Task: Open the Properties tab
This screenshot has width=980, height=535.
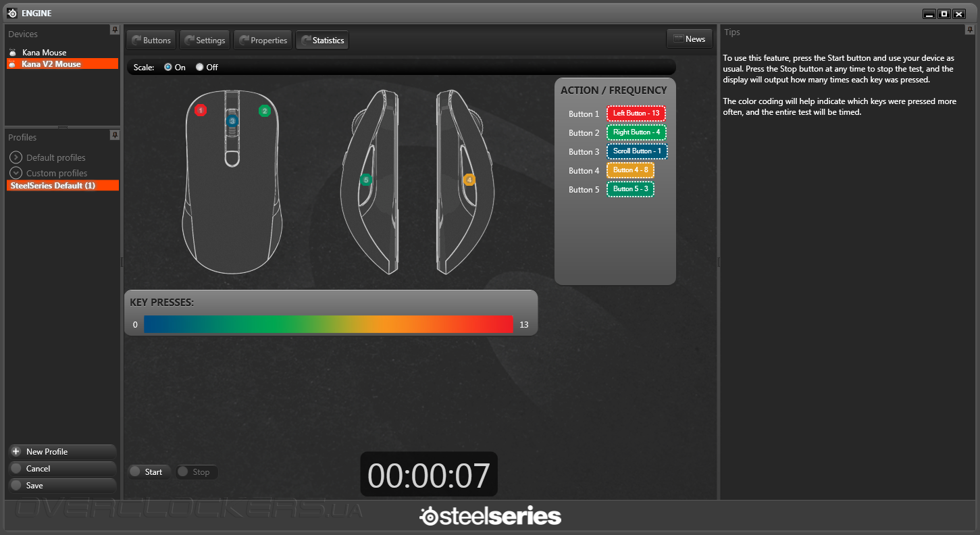Action: point(263,40)
